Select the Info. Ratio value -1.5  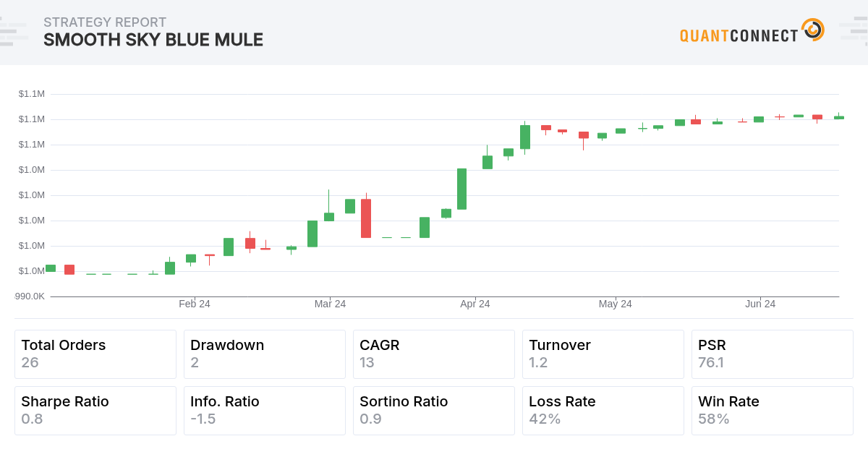[203, 419]
